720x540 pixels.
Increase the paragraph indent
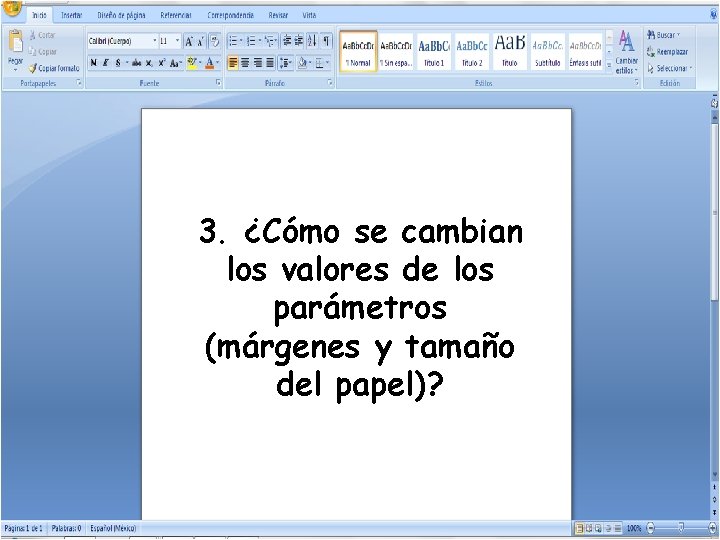(299, 41)
